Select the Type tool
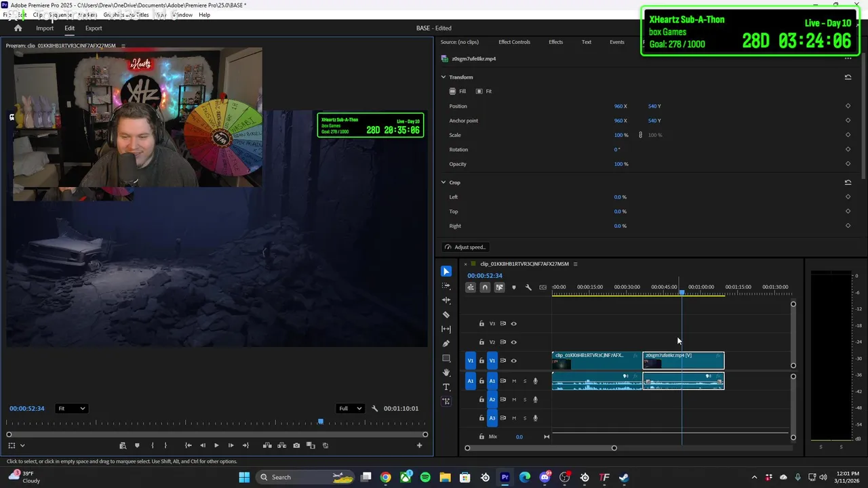 [446, 387]
